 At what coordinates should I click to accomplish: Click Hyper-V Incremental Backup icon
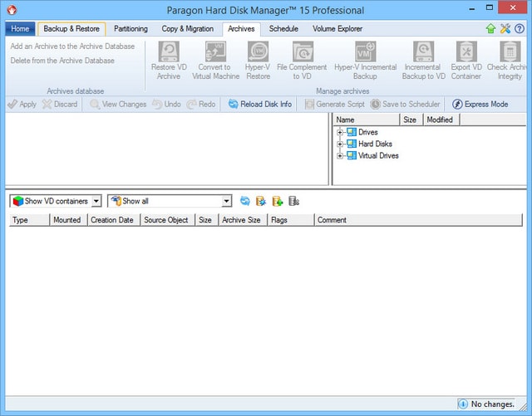tap(365, 53)
